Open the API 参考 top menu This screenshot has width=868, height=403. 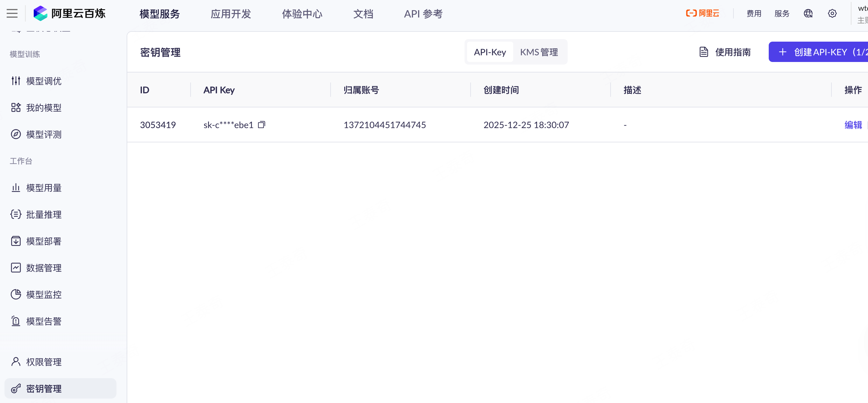(423, 14)
